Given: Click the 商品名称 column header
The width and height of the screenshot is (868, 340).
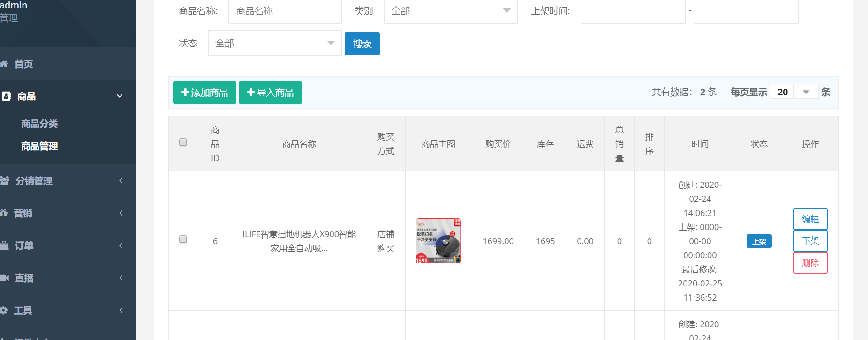Looking at the screenshot, I should pos(299,144).
